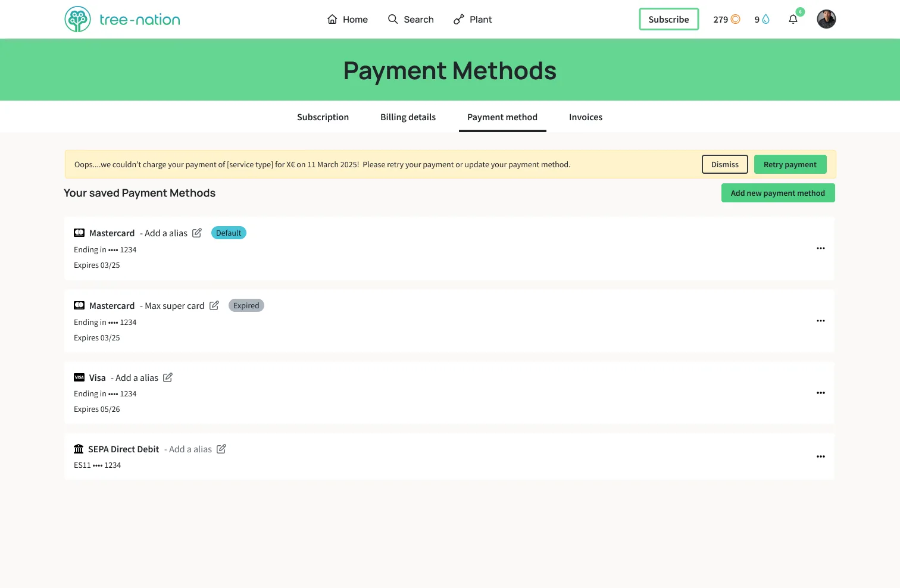The height and width of the screenshot is (588, 900).
Task: Click the tree-nation logo
Action: [122, 19]
